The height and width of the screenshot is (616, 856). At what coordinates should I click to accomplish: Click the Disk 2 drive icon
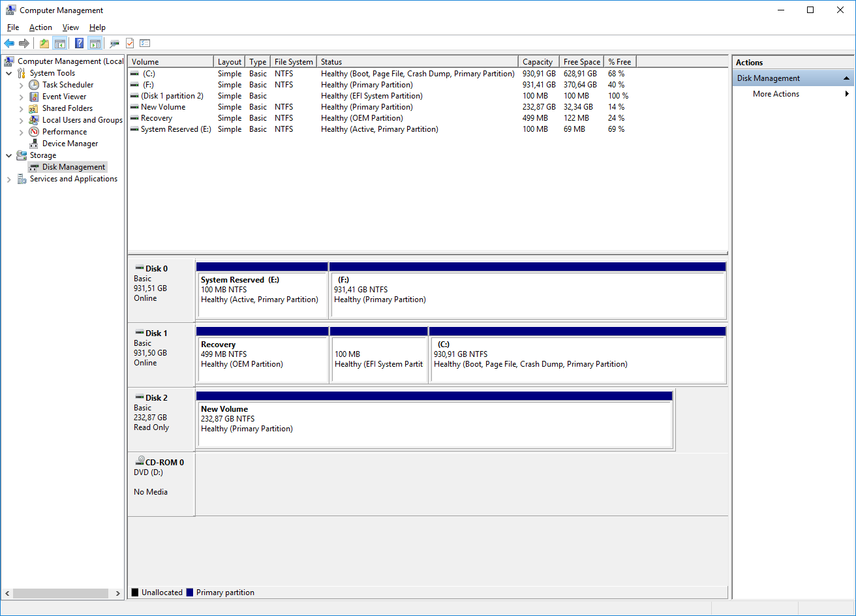[139, 397]
